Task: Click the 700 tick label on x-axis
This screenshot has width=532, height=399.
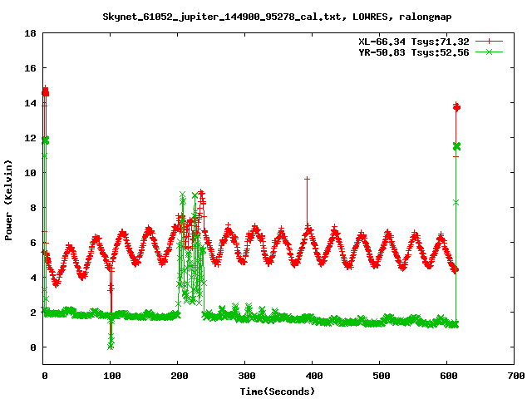Action: coord(514,375)
